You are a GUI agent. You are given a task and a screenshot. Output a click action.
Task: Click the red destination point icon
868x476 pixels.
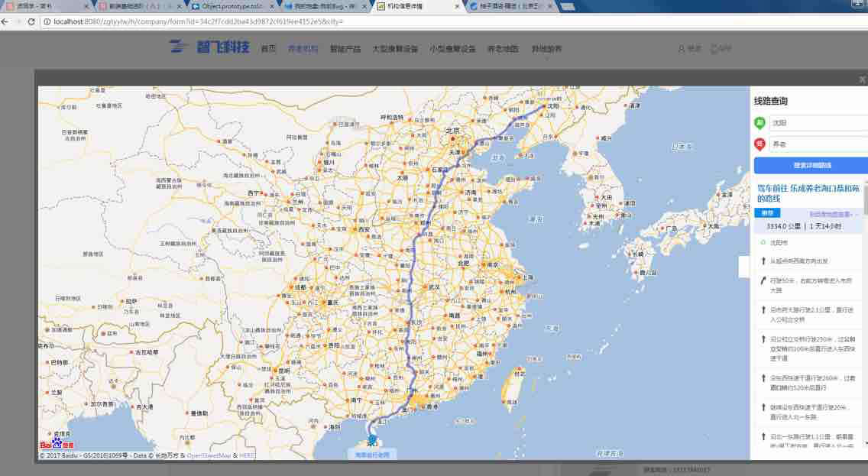(759, 144)
